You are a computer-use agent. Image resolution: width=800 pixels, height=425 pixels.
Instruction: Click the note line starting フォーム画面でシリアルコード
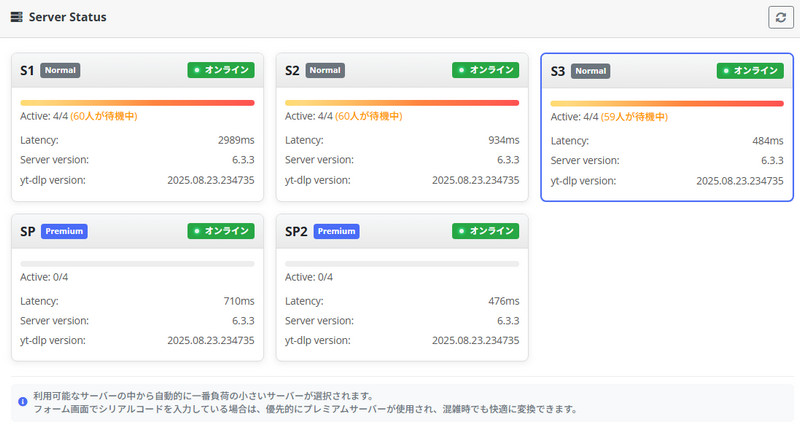click(306, 409)
